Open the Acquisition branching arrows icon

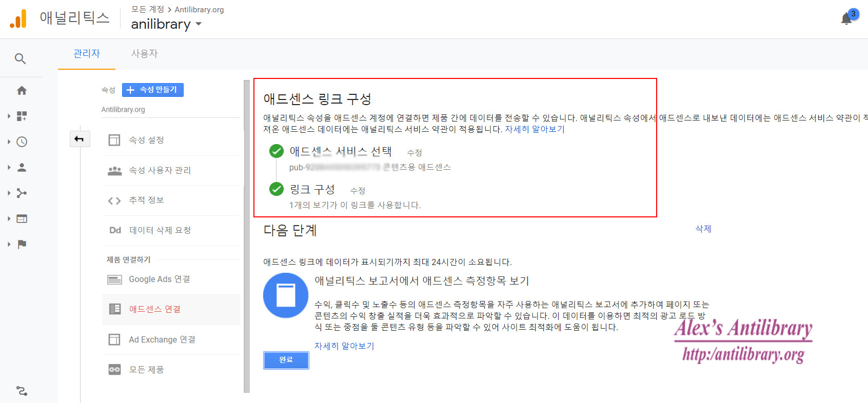pos(22,193)
